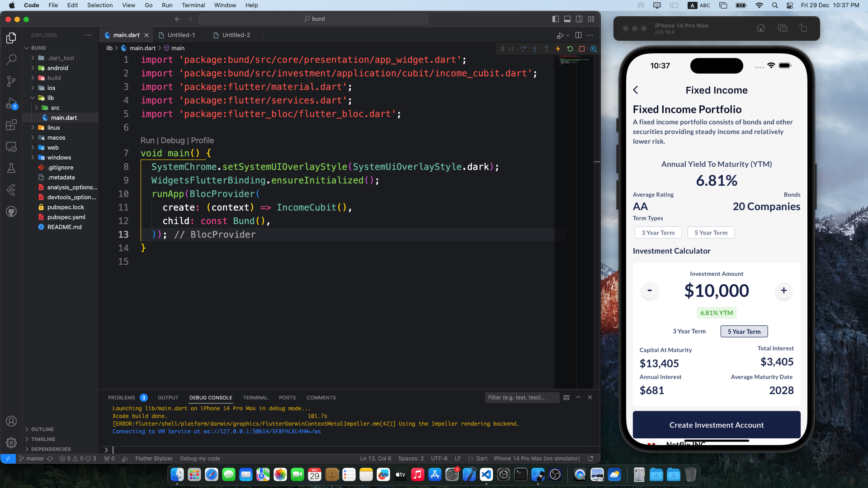868x488 pixels.
Task: Expand the src folder
Action: (37, 108)
